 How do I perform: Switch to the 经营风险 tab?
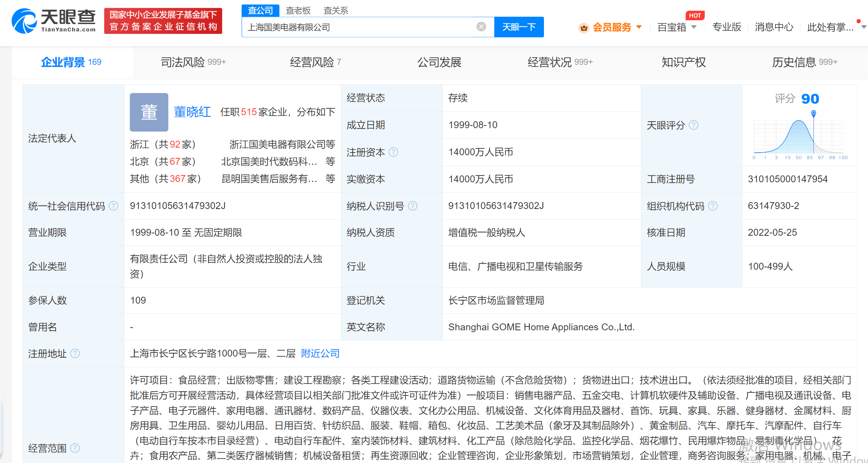tap(315, 62)
